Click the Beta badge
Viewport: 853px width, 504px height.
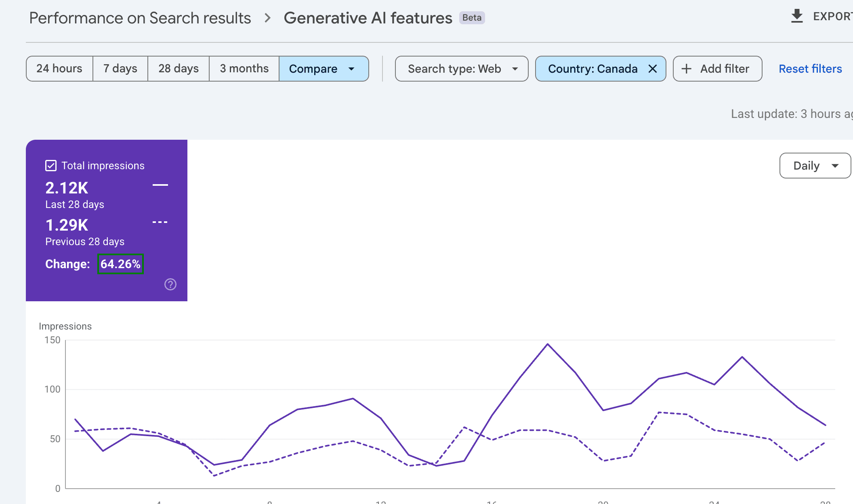(472, 18)
